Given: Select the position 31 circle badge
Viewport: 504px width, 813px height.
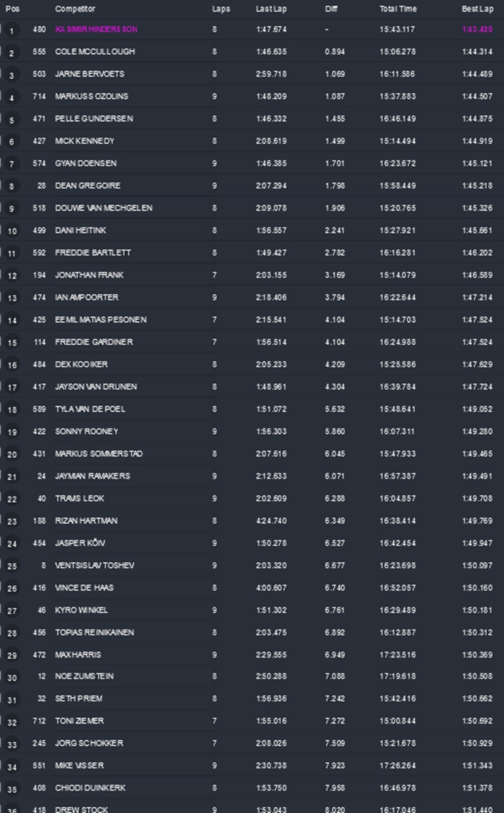Looking at the screenshot, I should click(11, 700).
